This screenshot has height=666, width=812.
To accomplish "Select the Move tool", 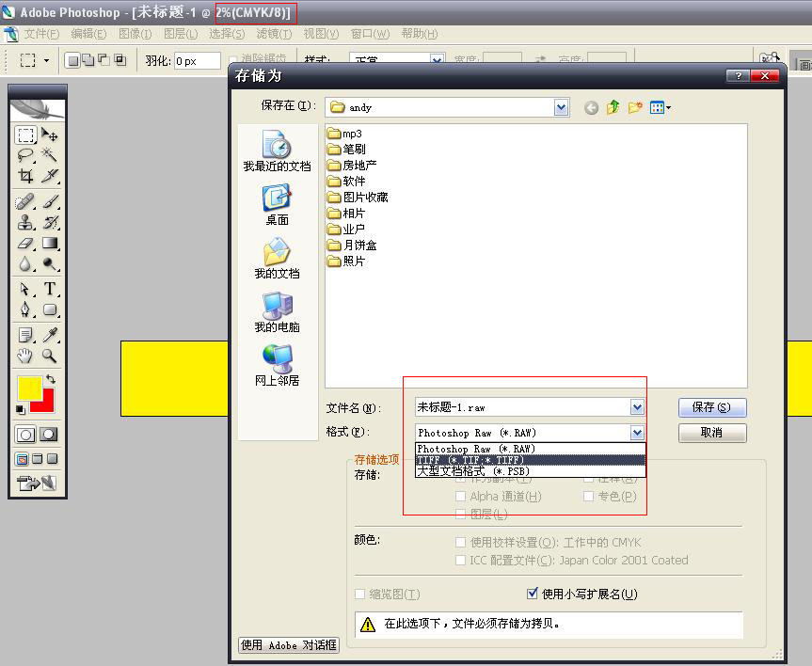I will click(x=50, y=135).
